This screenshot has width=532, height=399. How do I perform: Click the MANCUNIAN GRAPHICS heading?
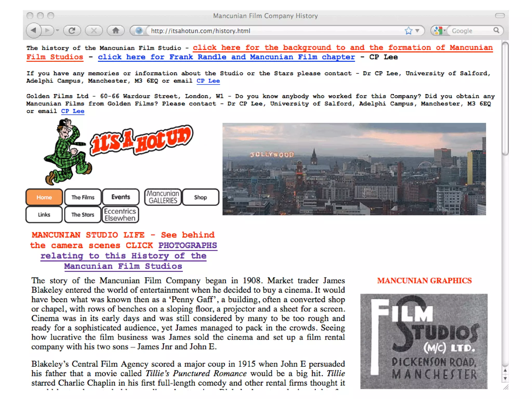[x=424, y=281]
